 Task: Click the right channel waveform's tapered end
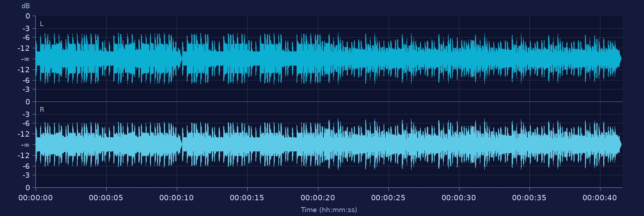pyautogui.click(x=619, y=144)
